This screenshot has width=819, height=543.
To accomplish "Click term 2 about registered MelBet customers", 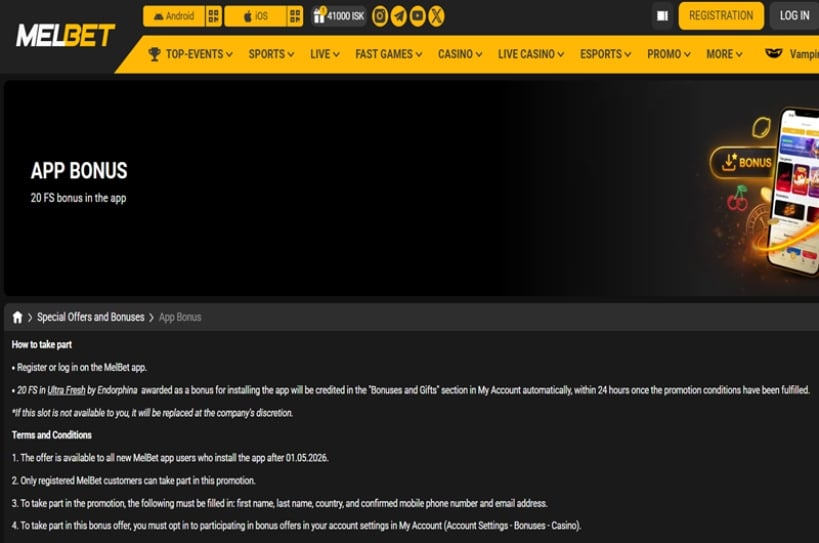I will point(134,480).
